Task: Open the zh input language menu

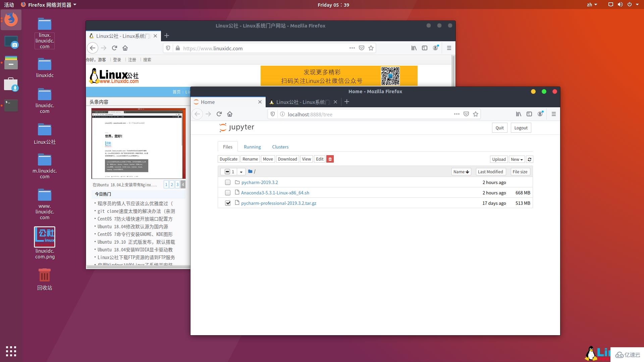Action: click(592, 5)
